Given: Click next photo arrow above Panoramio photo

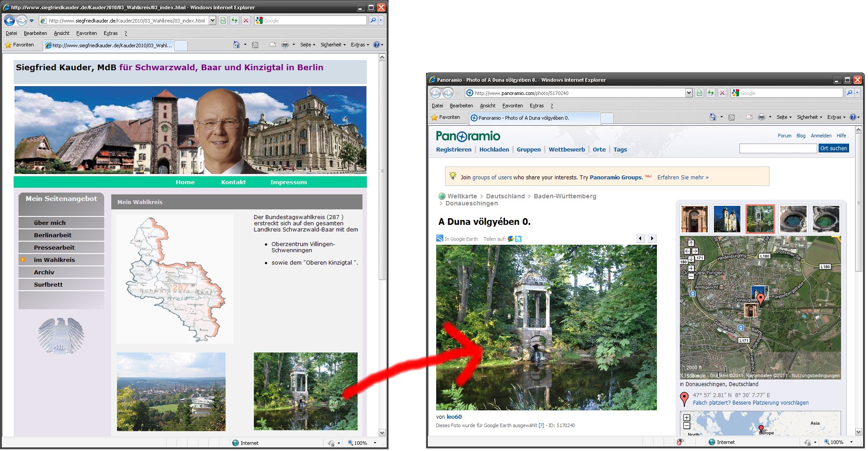Looking at the screenshot, I should (652, 238).
